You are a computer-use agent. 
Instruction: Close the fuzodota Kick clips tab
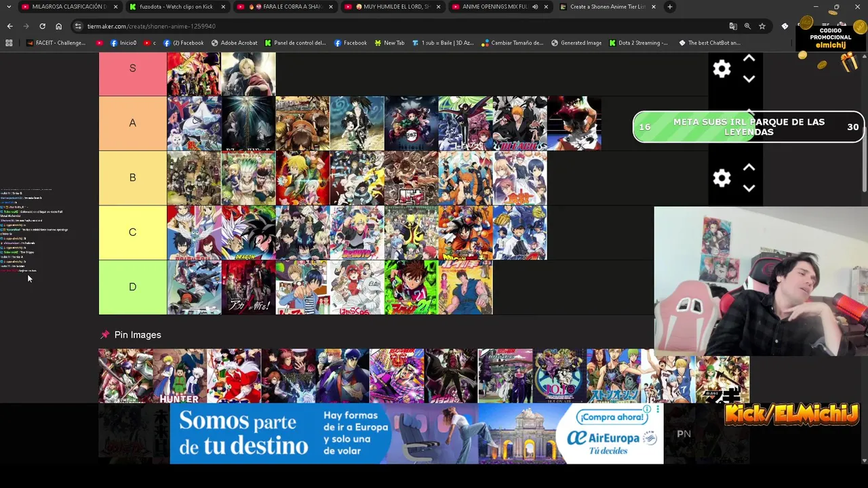(223, 7)
